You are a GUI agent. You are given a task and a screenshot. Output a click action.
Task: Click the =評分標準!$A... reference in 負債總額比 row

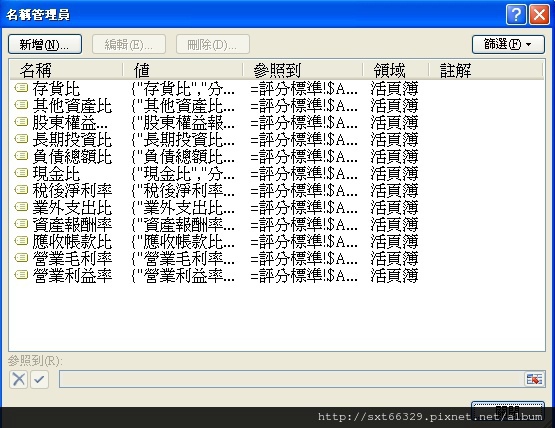click(x=304, y=156)
